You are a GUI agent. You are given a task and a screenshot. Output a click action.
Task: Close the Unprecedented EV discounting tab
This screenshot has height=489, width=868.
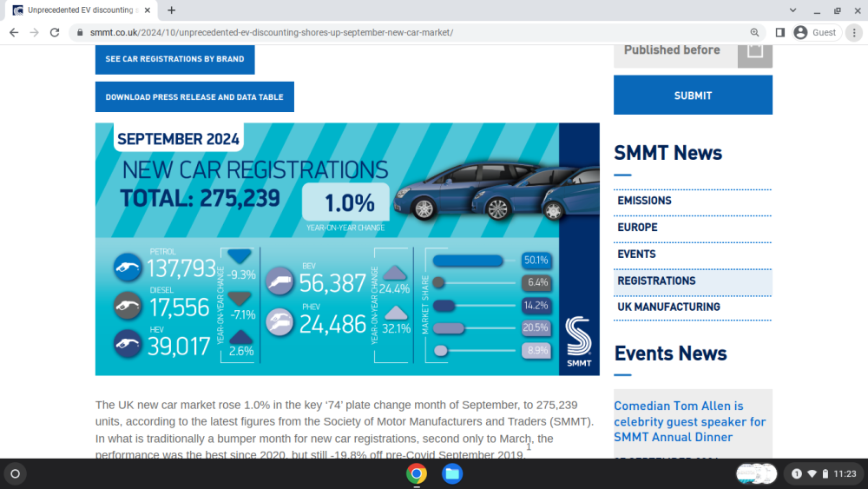(148, 10)
